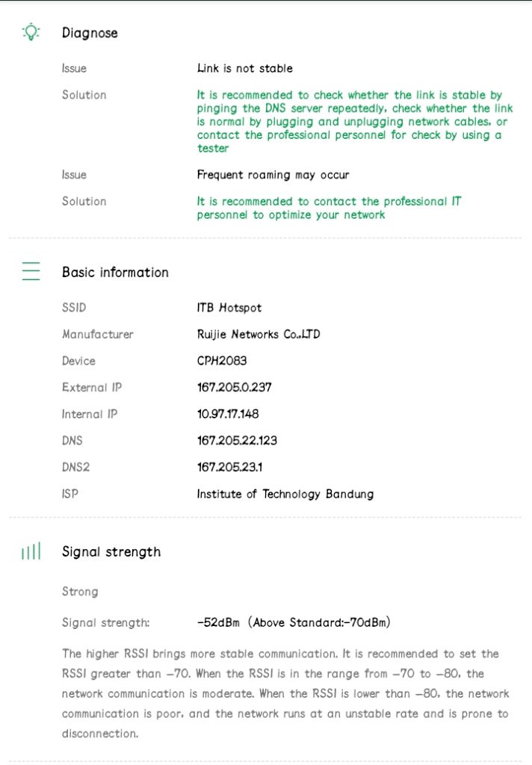Viewport: 532px width, 765px height.
Task: Click the -52dBm signal strength reading
Action: [x=218, y=622]
